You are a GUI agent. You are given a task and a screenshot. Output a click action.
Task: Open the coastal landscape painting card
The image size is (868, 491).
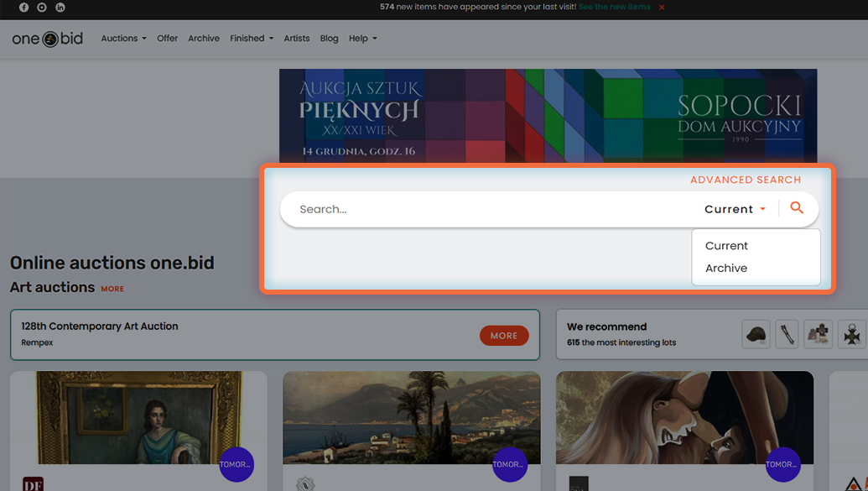pyautogui.click(x=411, y=417)
